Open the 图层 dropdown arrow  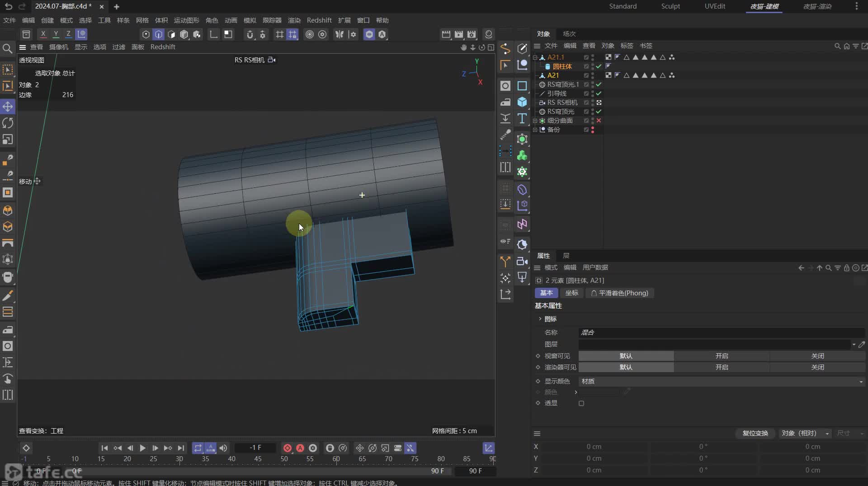tap(854, 344)
